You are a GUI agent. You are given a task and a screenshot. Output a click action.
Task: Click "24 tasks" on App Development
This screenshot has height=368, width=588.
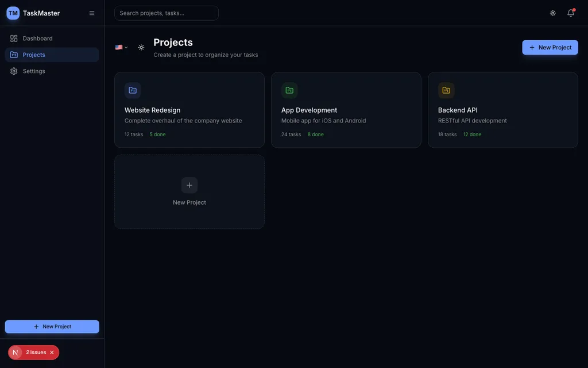tap(291, 135)
